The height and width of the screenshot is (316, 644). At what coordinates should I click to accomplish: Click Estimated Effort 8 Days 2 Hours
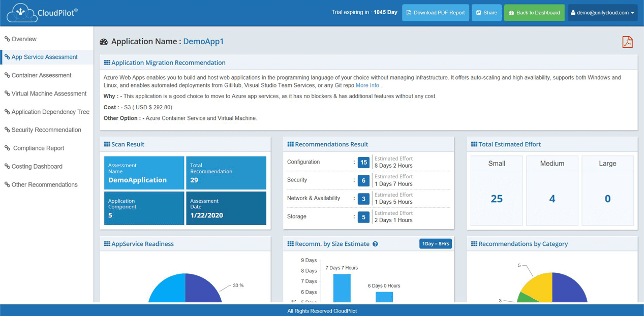click(x=393, y=162)
